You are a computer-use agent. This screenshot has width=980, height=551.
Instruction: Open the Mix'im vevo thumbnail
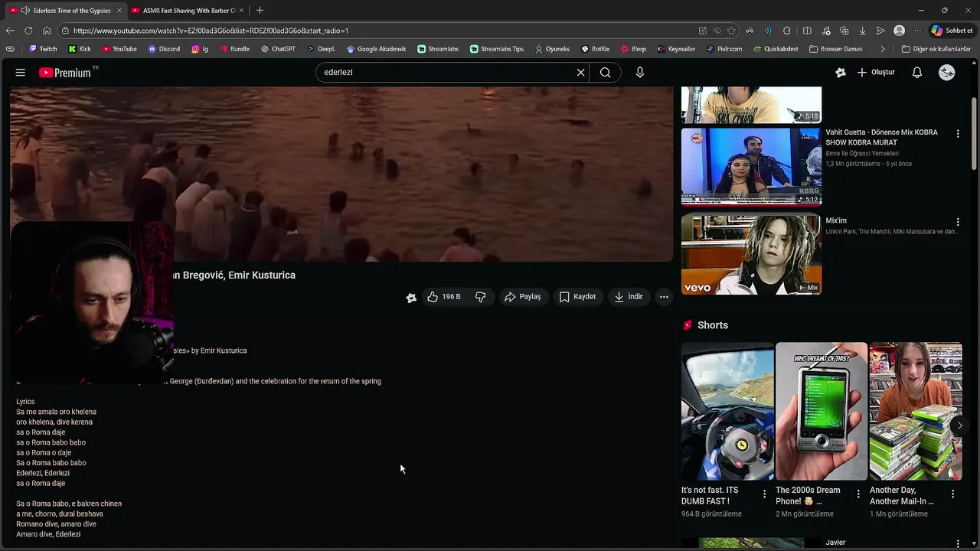pos(751,255)
